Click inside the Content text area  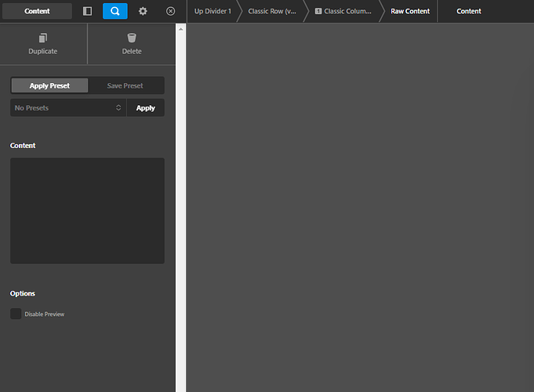[87, 210]
